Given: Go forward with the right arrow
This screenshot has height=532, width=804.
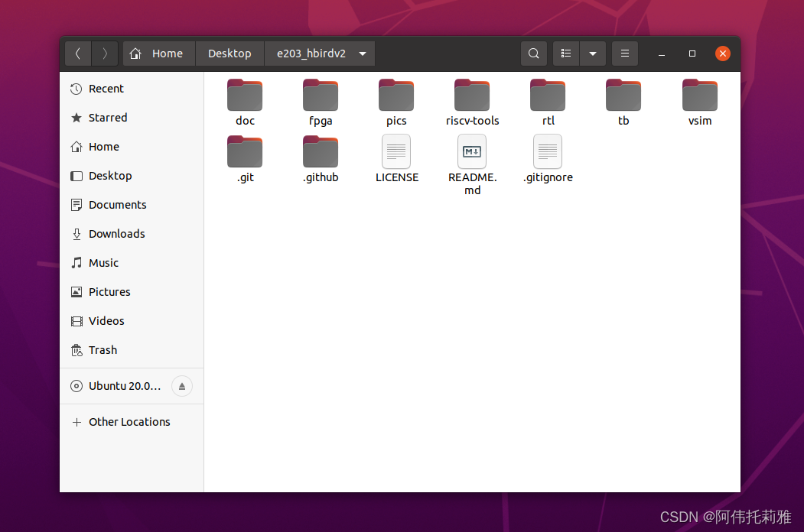Looking at the screenshot, I should pos(105,54).
